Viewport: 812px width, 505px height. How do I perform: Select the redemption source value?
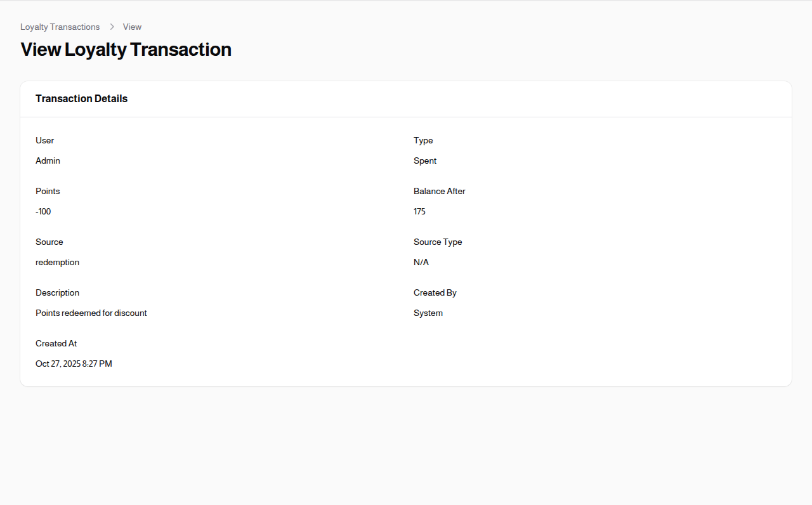[57, 262]
